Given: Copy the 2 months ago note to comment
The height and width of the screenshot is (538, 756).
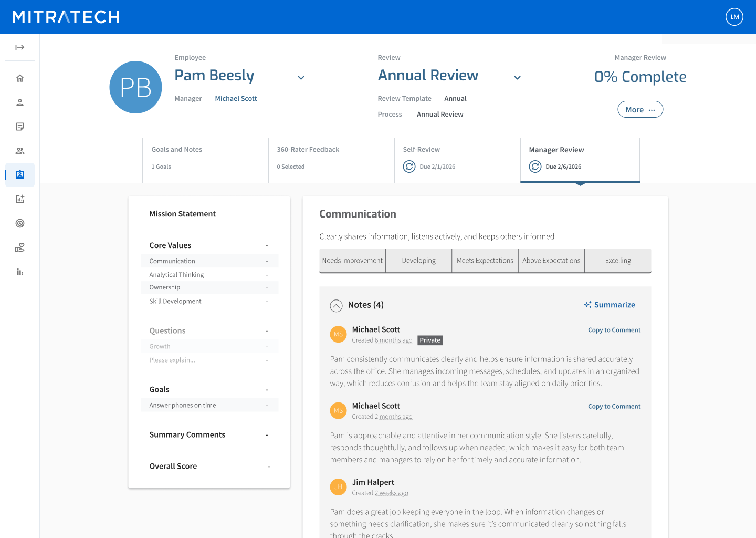Looking at the screenshot, I should click(x=614, y=406).
